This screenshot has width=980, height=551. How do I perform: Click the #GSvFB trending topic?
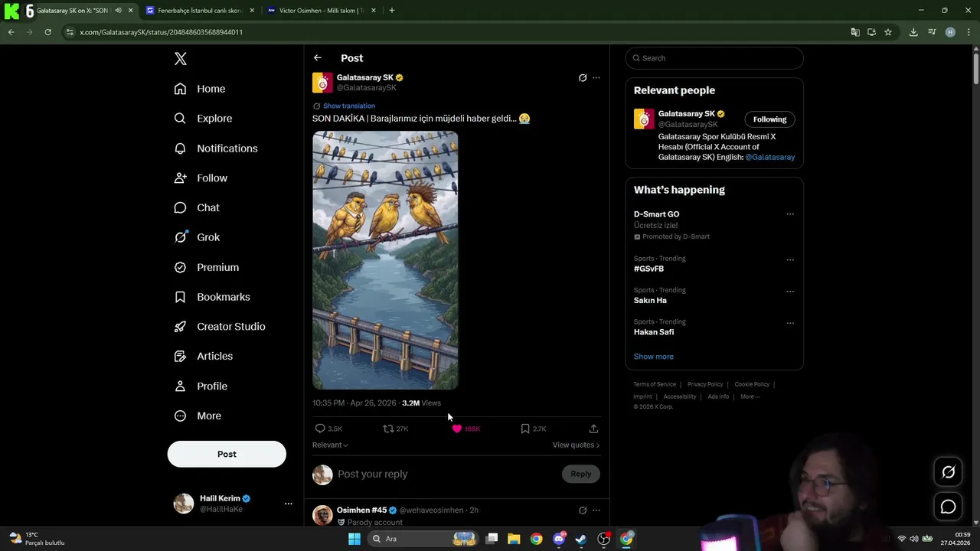648,269
